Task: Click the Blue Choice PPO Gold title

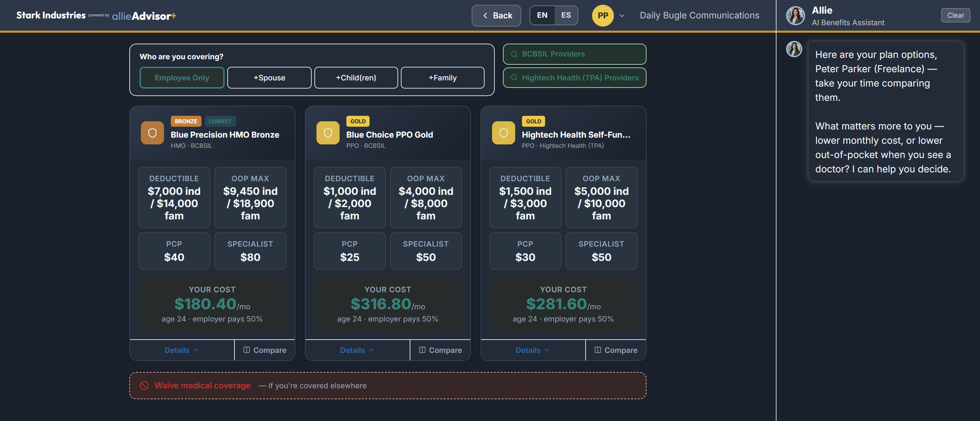Action: [390, 135]
